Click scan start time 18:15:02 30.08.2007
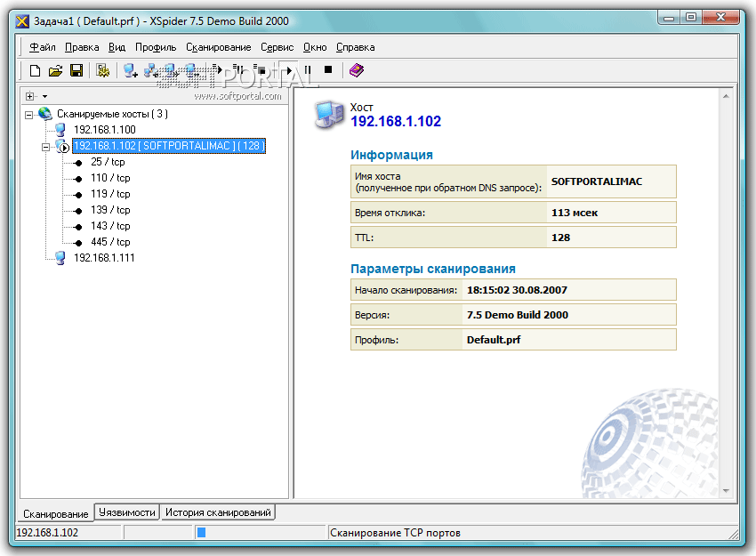Screen dimensions: 756x556 coord(517,290)
